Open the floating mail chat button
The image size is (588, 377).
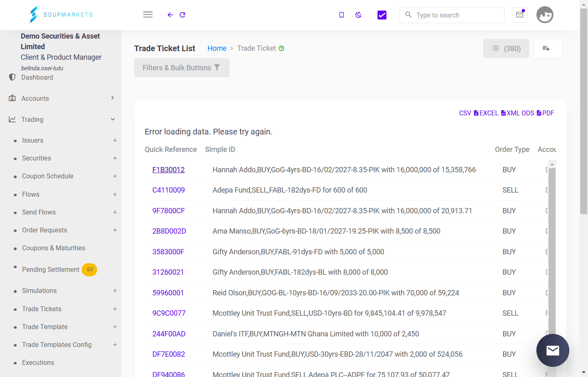coord(553,350)
